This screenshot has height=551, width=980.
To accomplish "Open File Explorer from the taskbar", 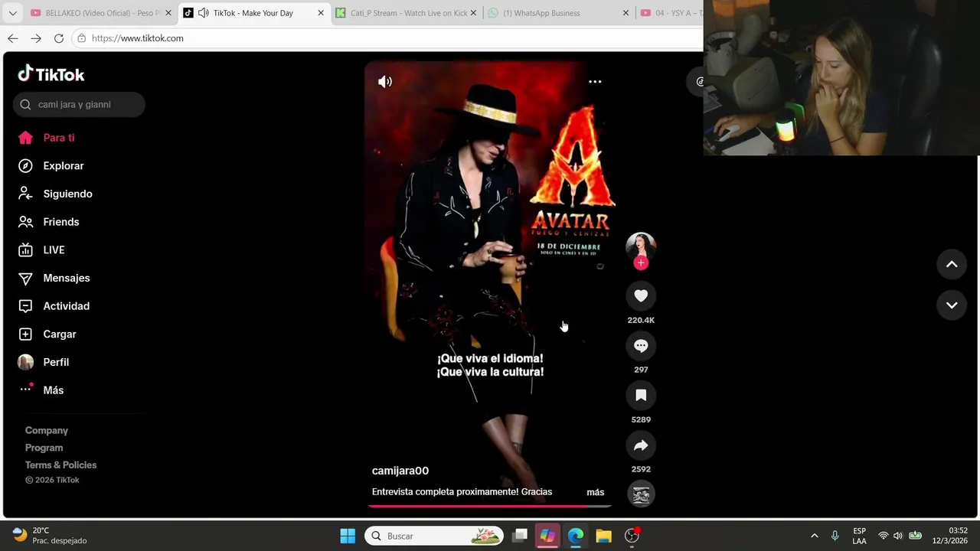I will coord(603,536).
